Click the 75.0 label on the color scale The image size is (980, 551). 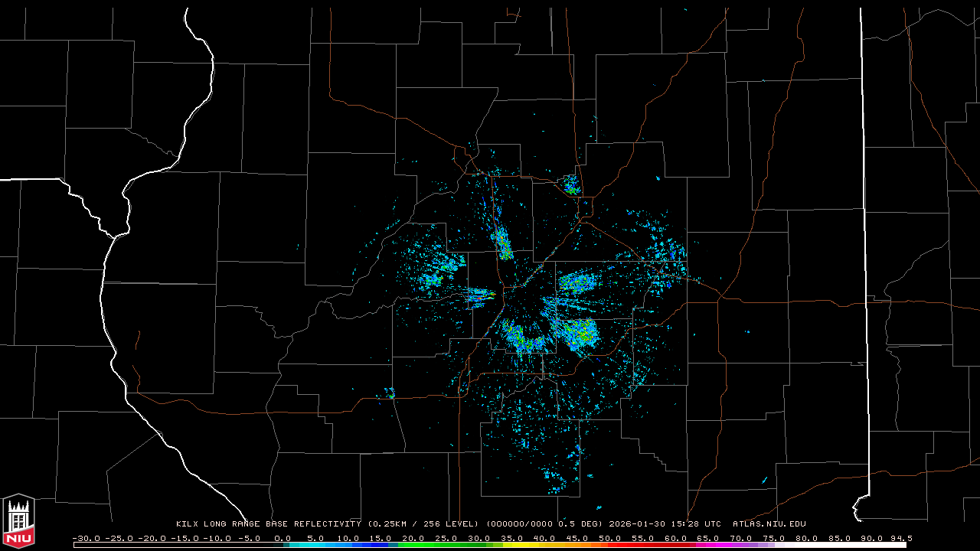[x=774, y=538]
